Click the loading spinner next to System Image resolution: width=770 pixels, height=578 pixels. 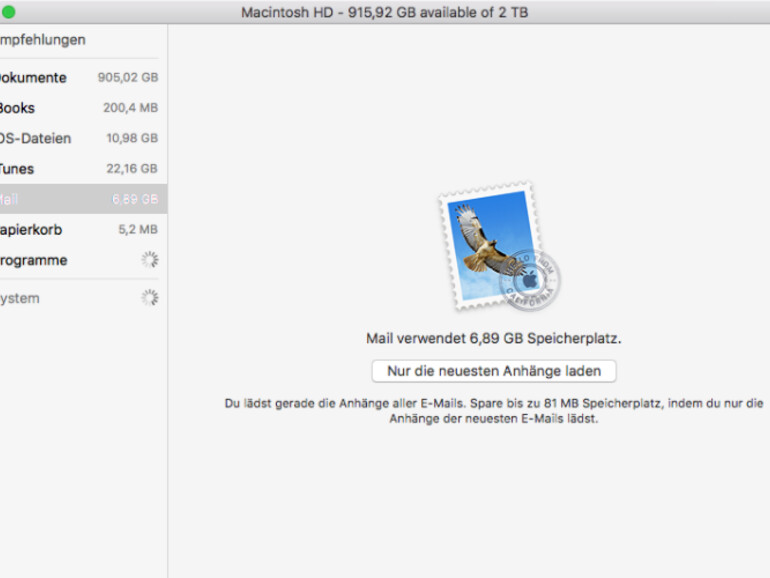[x=150, y=298]
